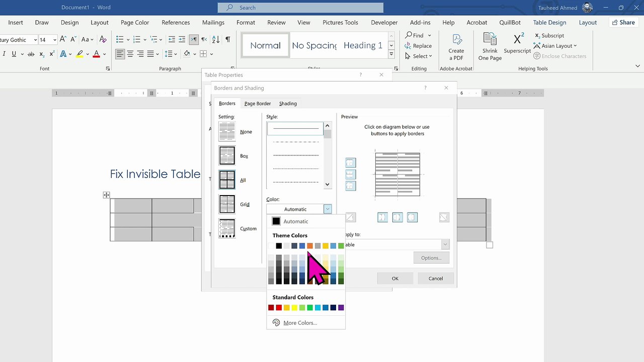Viewport: 644px width, 362px height.
Task: Toggle right border button under Preview diagram
Action: (x=412, y=217)
